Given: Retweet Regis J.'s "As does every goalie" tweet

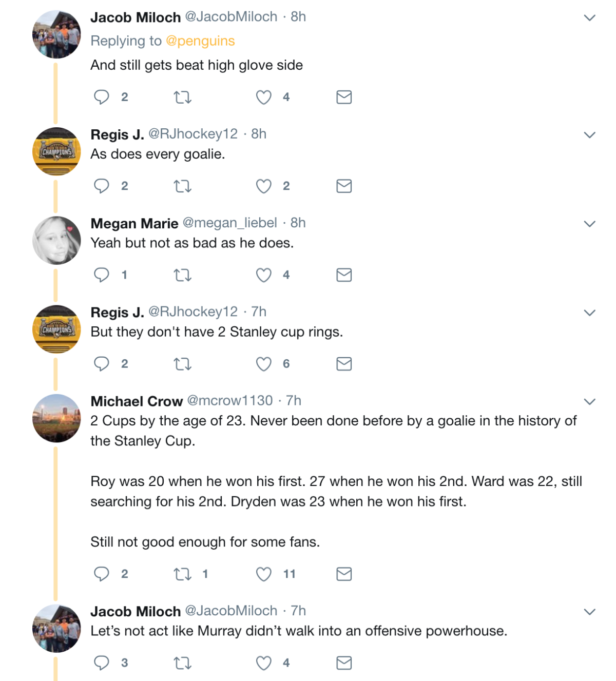Looking at the screenshot, I should click(182, 186).
